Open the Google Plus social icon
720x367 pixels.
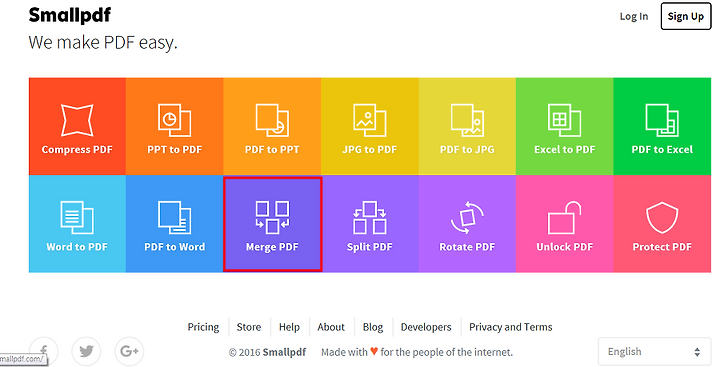(x=129, y=351)
